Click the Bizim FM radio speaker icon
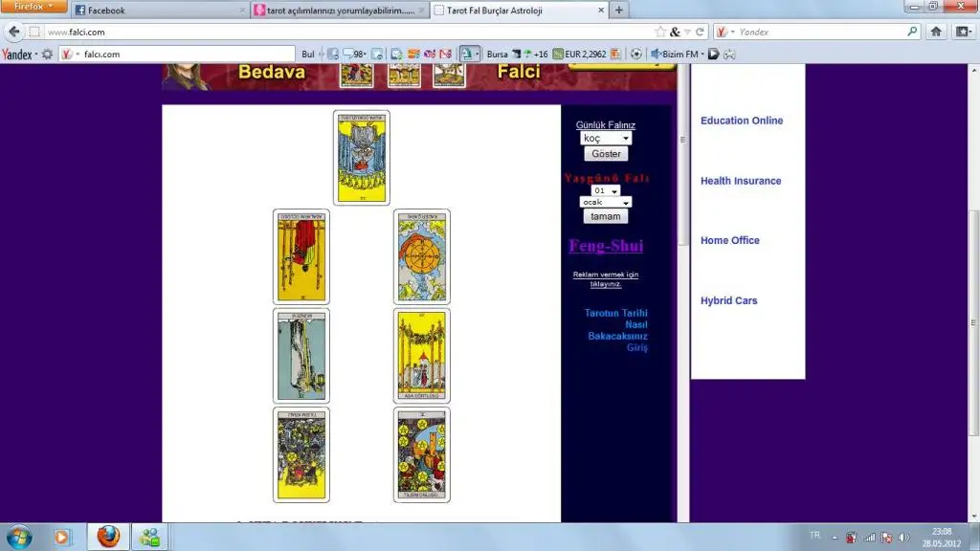 pyautogui.click(x=657, y=55)
